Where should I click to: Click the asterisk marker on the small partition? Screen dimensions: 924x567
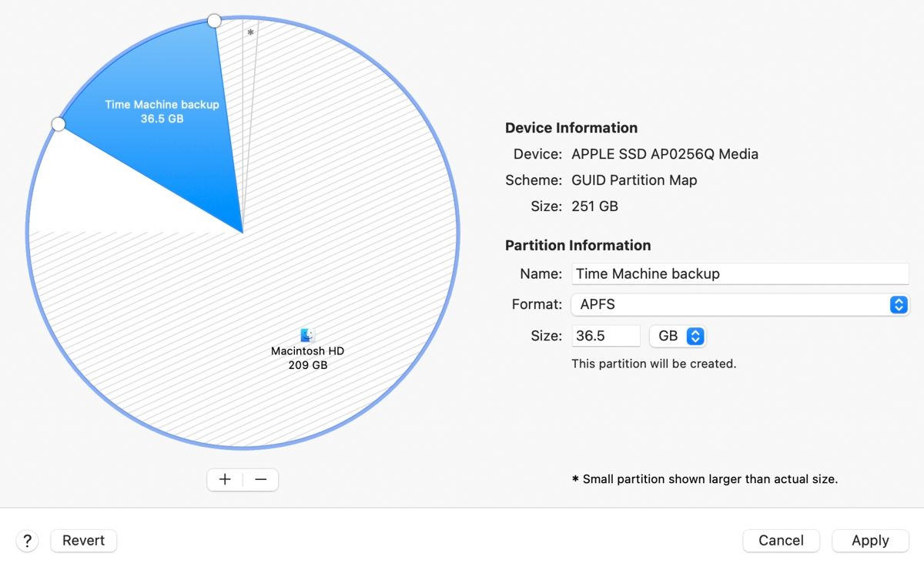[250, 32]
